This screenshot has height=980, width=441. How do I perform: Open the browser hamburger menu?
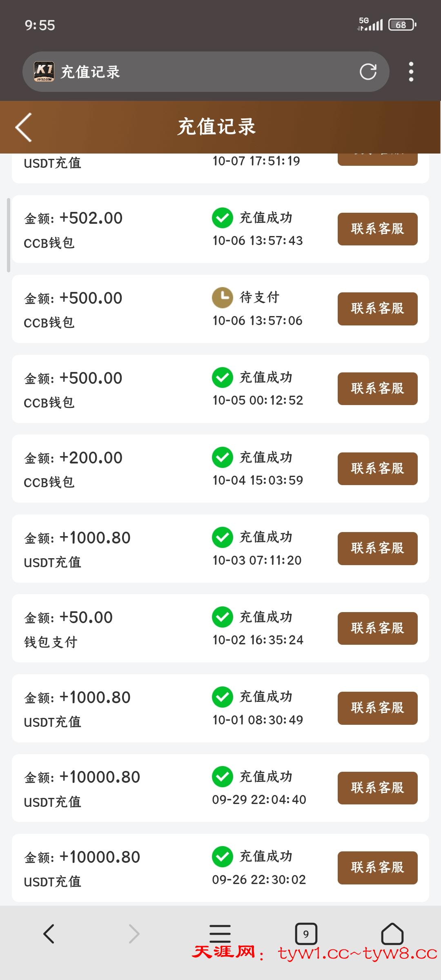(x=220, y=933)
